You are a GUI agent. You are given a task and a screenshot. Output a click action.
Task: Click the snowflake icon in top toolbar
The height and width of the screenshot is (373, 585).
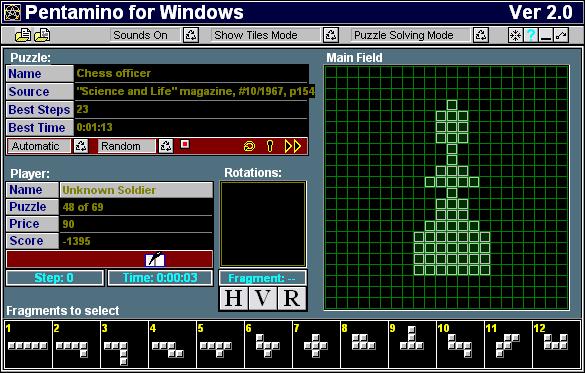(x=515, y=35)
